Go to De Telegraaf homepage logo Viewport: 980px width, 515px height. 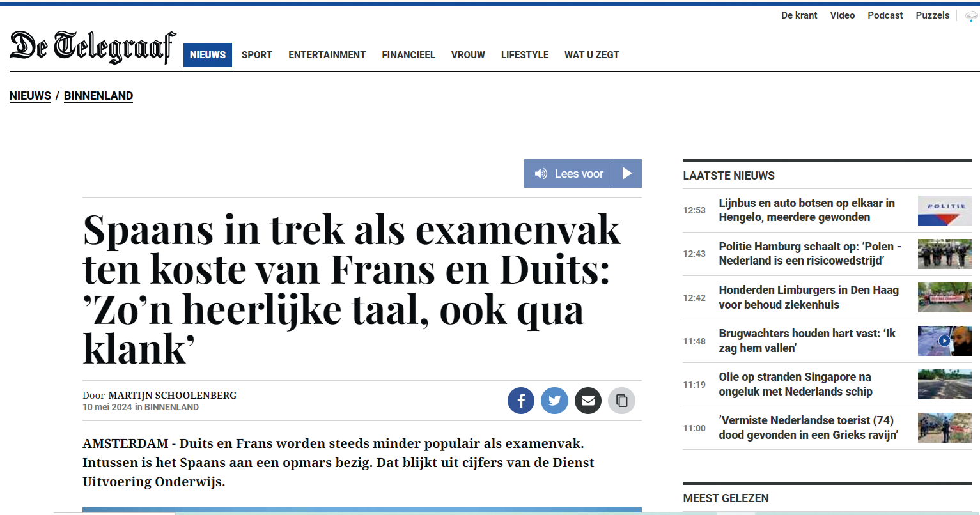(93, 47)
